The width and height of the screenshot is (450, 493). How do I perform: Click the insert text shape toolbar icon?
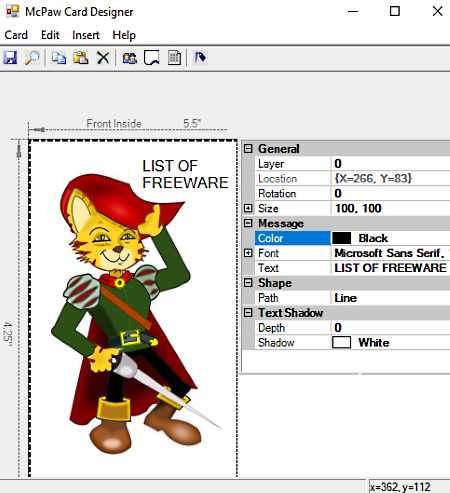click(x=152, y=58)
